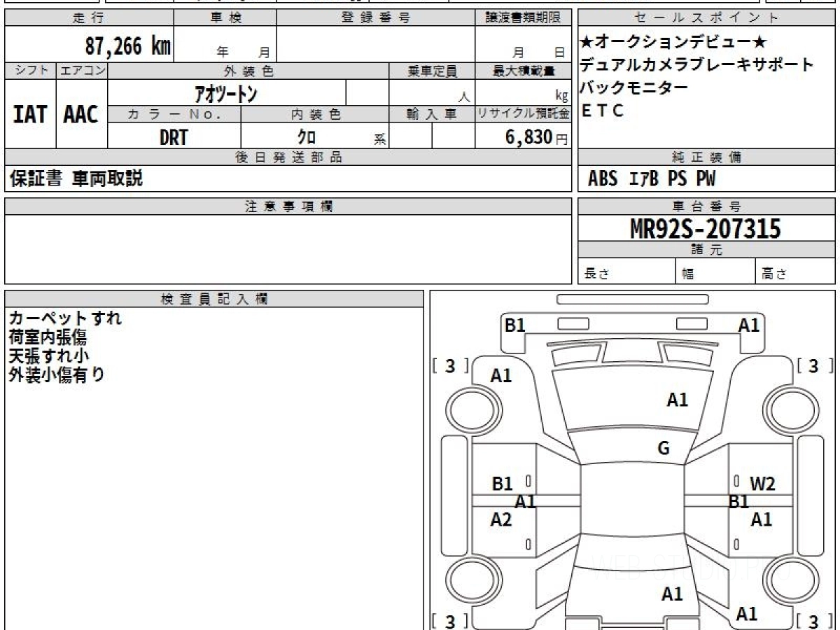Click the AAC air conditioner value
The height and width of the screenshot is (630, 840).
[x=81, y=115]
